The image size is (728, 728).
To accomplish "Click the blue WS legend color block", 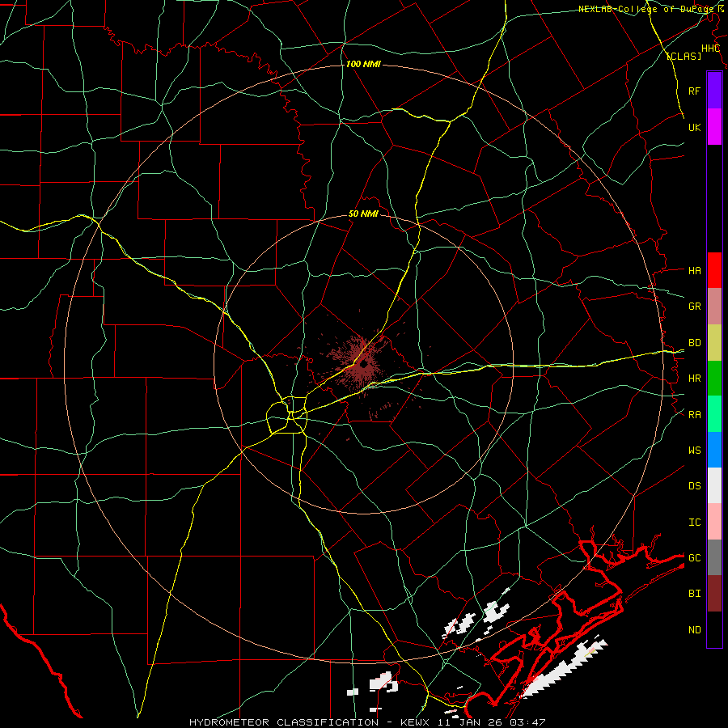I will coord(714,450).
